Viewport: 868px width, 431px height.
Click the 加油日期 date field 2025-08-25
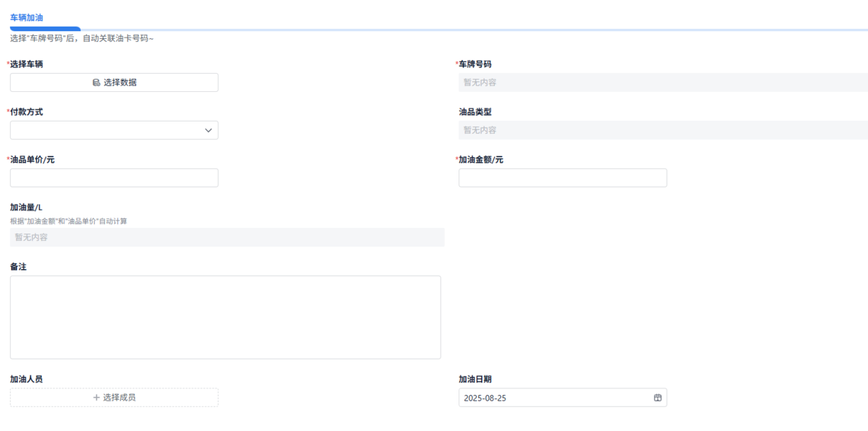coord(563,398)
